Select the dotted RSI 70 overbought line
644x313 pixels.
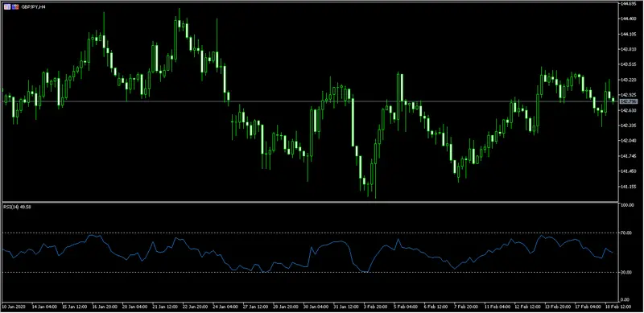pos(310,233)
